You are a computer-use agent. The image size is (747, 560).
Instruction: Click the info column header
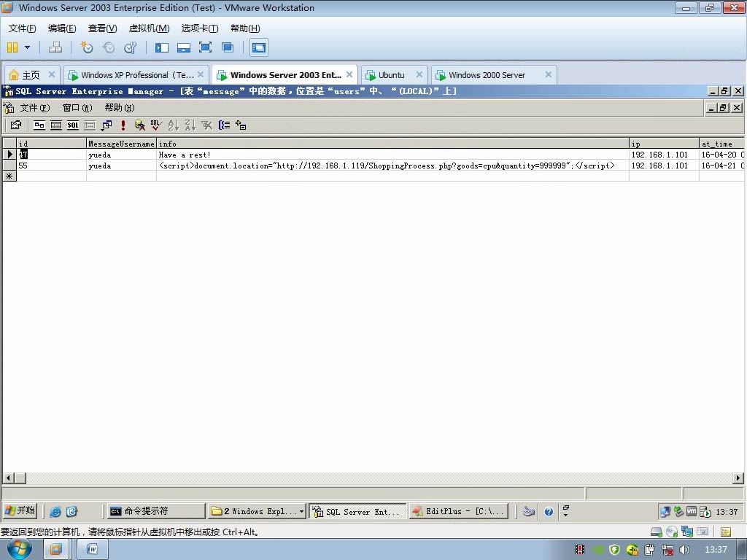[392, 144]
